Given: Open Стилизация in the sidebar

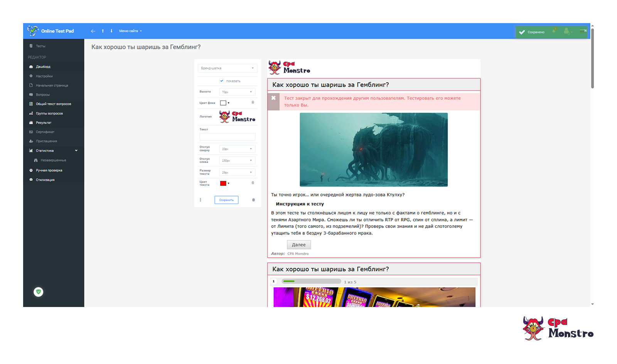Looking at the screenshot, I should [x=54, y=180].
